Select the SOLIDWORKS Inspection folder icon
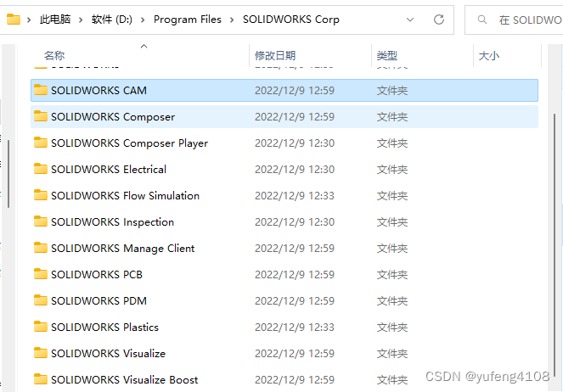Image resolution: width=563 pixels, height=392 pixels. tap(41, 221)
